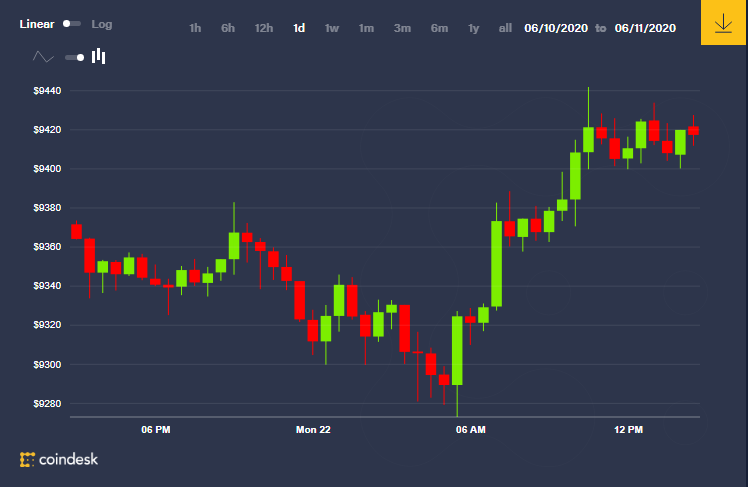Click the $9400 price axis label
Viewport: 748px width, 487px height.
[x=47, y=169]
